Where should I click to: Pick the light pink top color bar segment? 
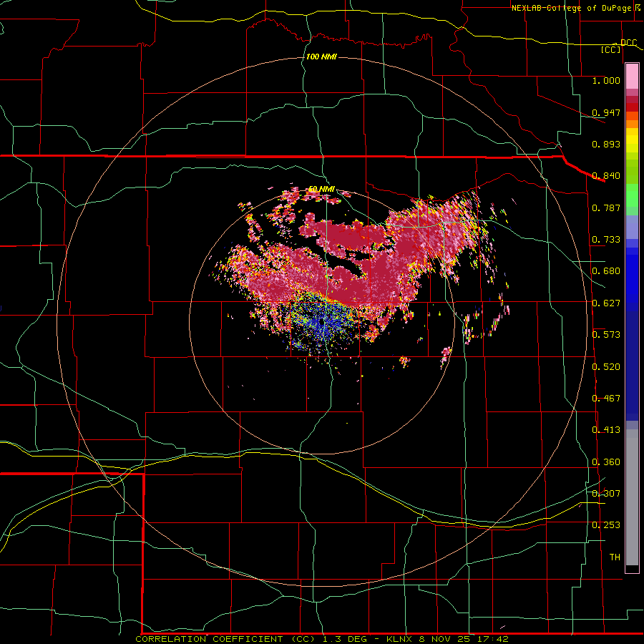[x=632, y=77]
